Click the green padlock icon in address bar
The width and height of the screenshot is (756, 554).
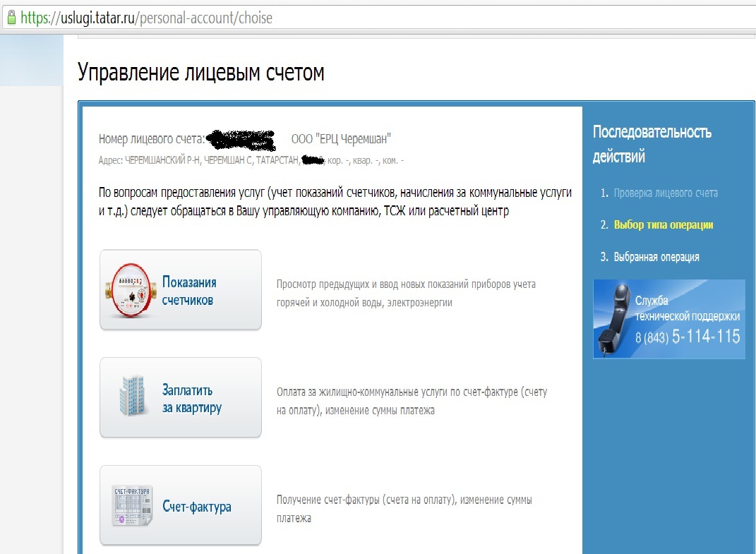pos(9,18)
